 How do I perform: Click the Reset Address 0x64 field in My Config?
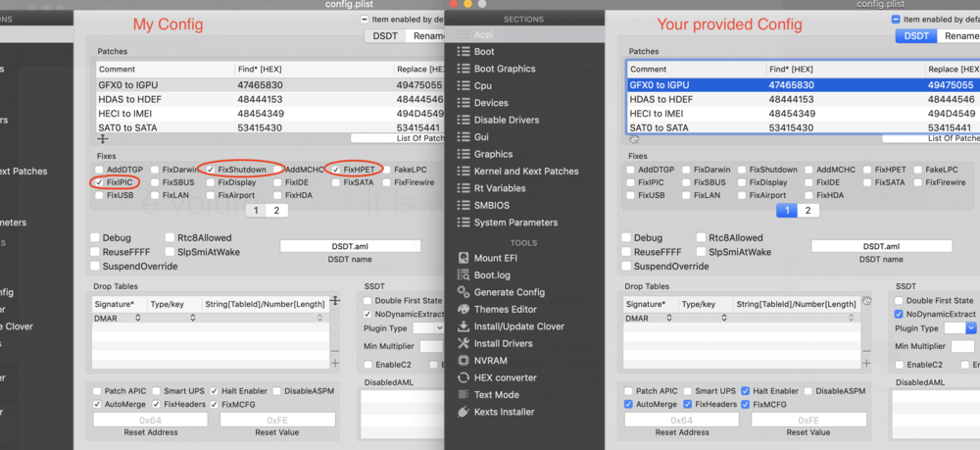click(149, 420)
